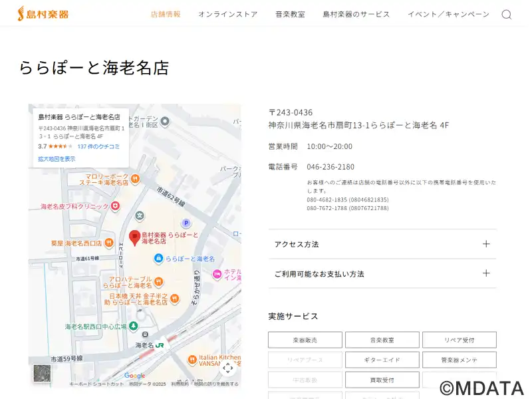Viewport: 532px width, 399px height.
Task: Click the 海老名皮フ科クリニック clinic marker
Action: 115,206
